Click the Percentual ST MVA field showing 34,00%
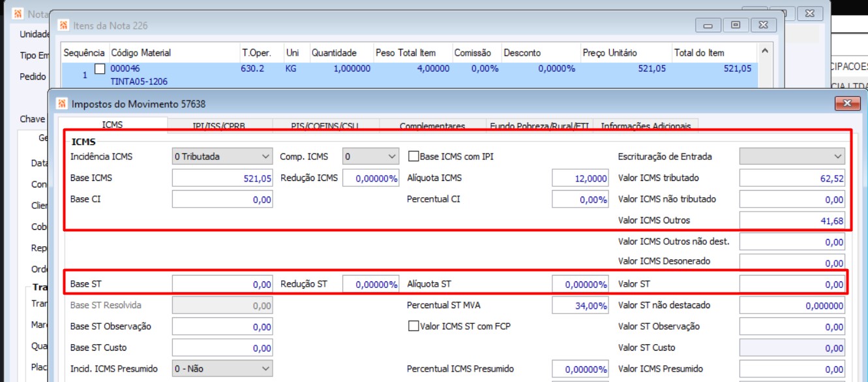 [x=580, y=305]
